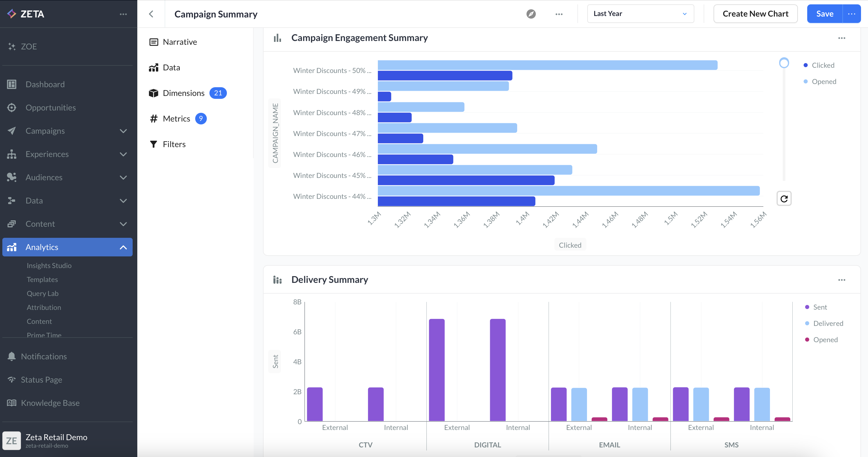The width and height of the screenshot is (868, 457).
Task: Click the vertical zoom slider handle
Action: pos(784,63)
